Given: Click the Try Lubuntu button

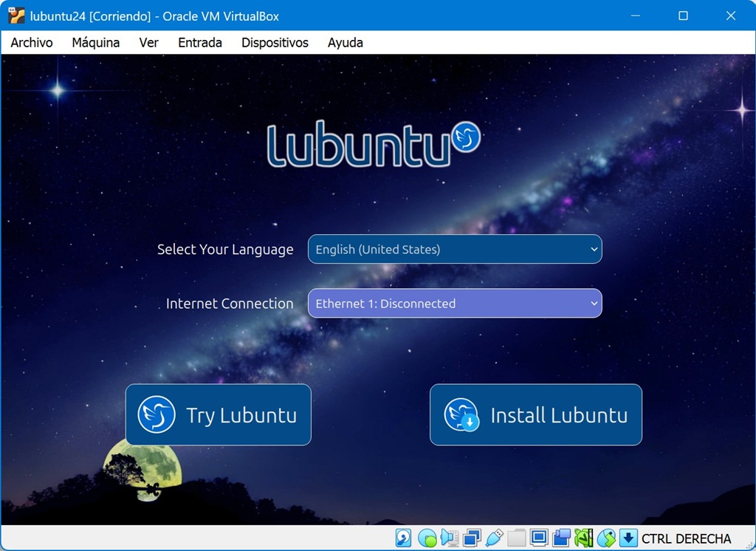Looking at the screenshot, I should 219,415.
